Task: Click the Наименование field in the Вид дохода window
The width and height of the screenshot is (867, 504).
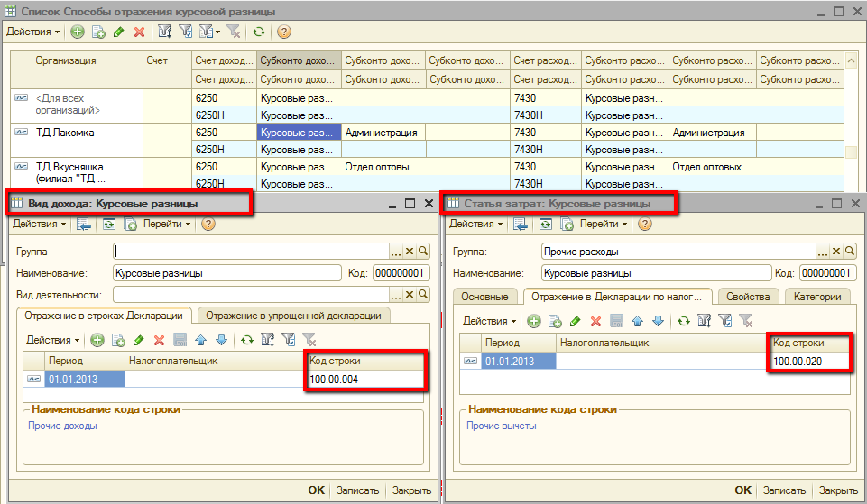Action: click(x=226, y=273)
